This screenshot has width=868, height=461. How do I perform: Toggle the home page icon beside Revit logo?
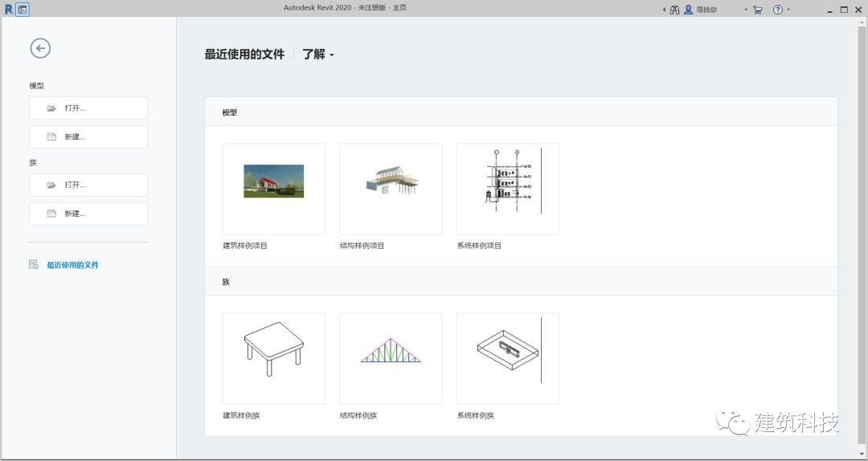click(23, 10)
